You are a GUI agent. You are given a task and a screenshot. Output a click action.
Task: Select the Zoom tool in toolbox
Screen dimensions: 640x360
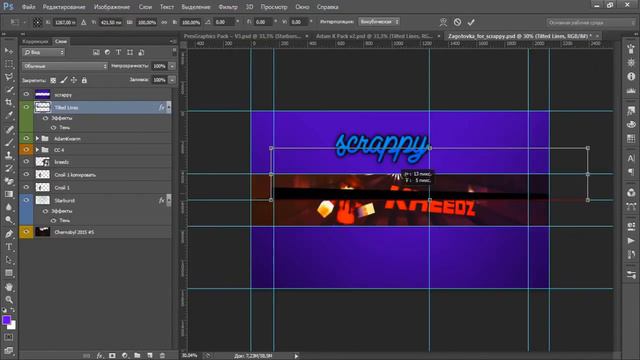9,300
